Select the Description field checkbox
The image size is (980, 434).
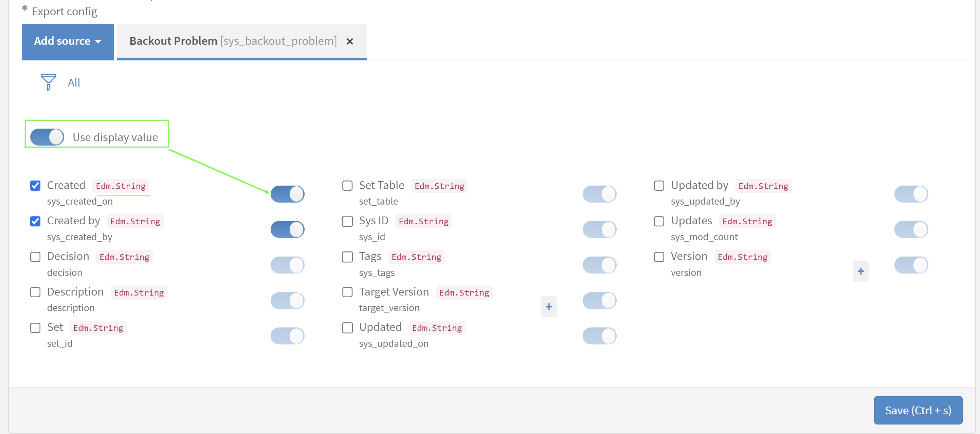click(x=35, y=292)
